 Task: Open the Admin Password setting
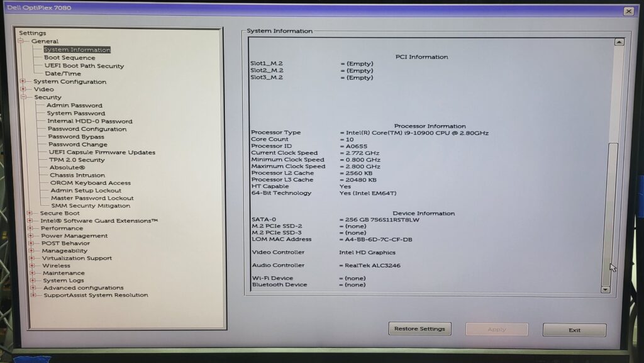pos(74,106)
